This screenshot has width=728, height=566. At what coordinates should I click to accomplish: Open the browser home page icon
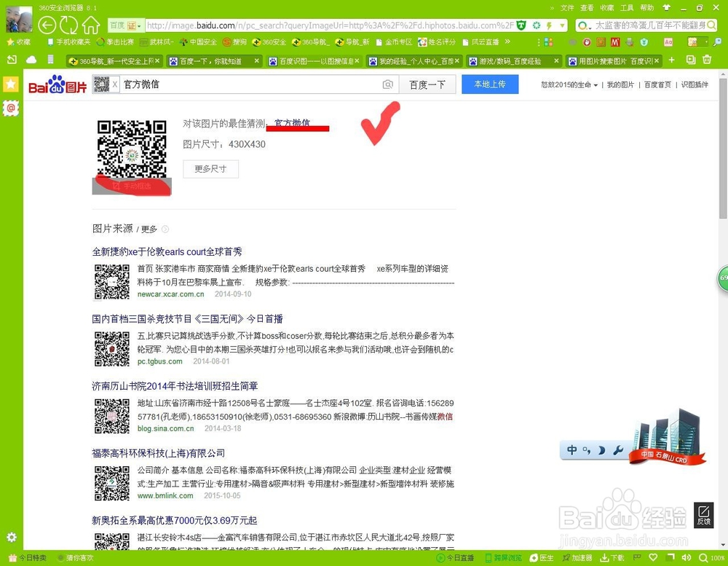90,25
